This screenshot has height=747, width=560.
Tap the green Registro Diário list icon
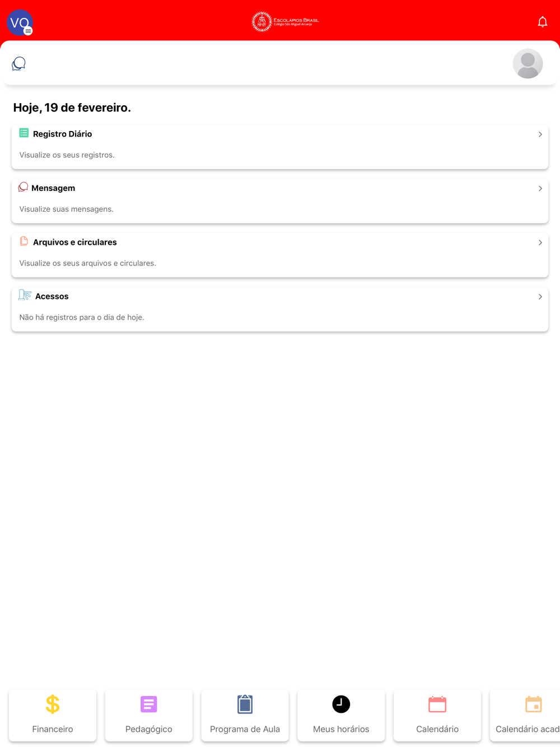(24, 133)
